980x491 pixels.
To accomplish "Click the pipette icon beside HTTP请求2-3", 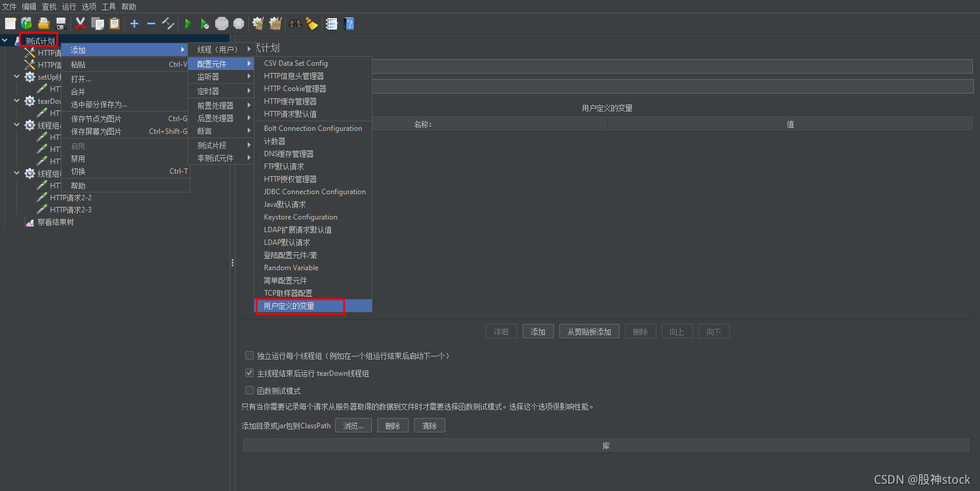I will [x=42, y=209].
